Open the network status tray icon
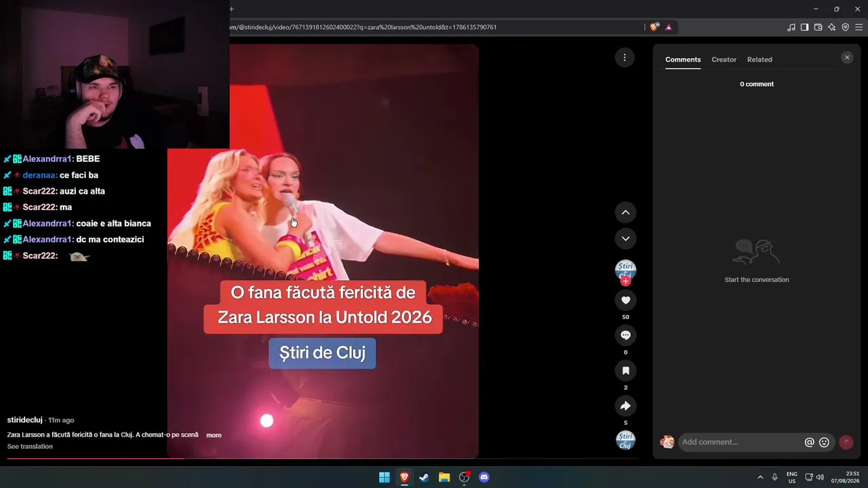868x488 pixels. 809,477
